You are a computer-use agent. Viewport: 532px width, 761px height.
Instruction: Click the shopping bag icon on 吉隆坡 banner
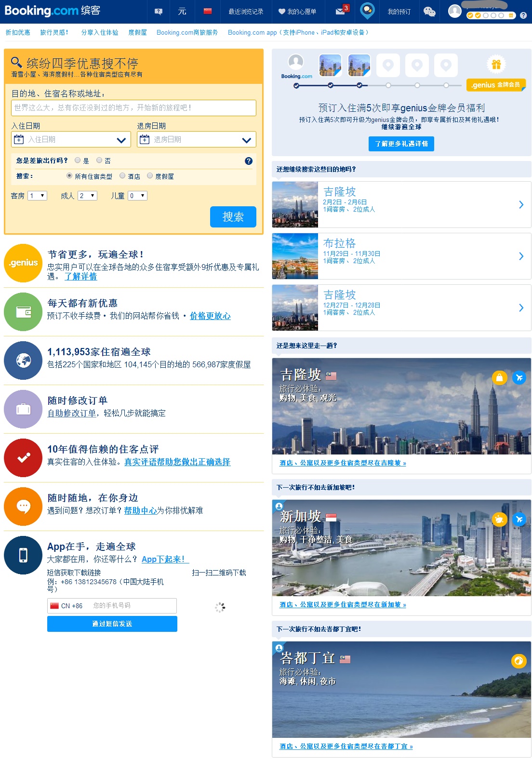coord(499,377)
